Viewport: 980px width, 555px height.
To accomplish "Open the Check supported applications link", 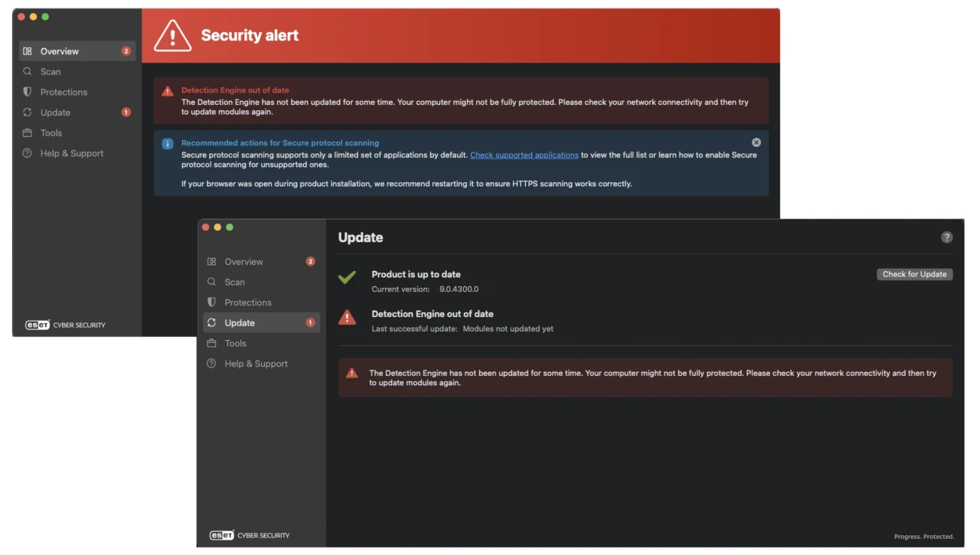I will click(524, 155).
